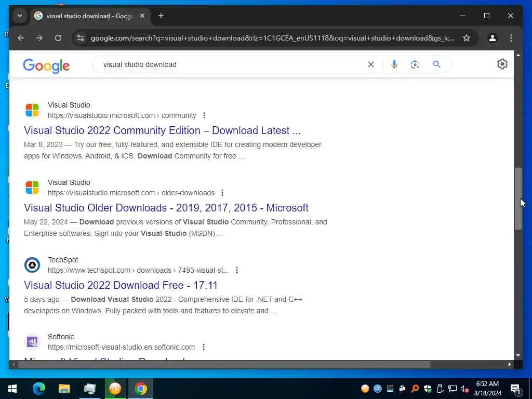Open File Explorer from taskbar
532x399 pixels.
[64, 389]
